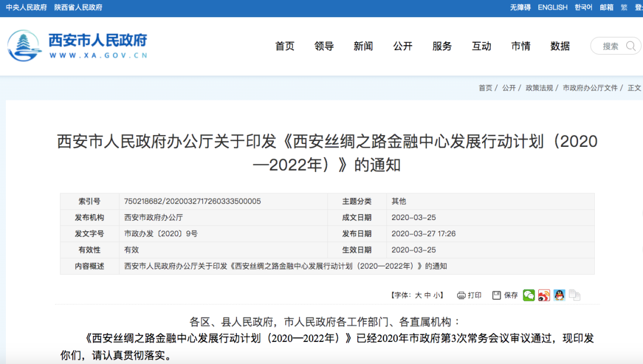This screenshot has height=364, width=643.
Task: Click the 打印 print label
Action: click(x=475, y=295)
